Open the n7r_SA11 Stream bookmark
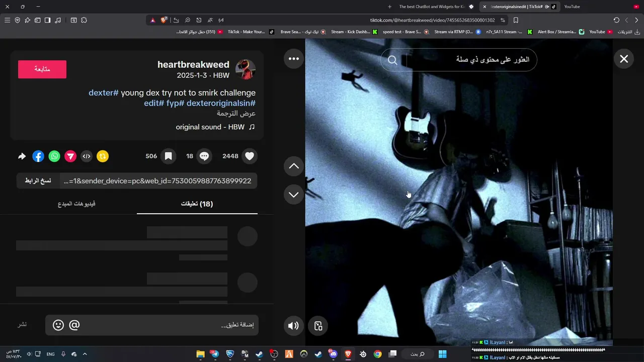This screenshot has width=644, height=362. pos(509,32)
